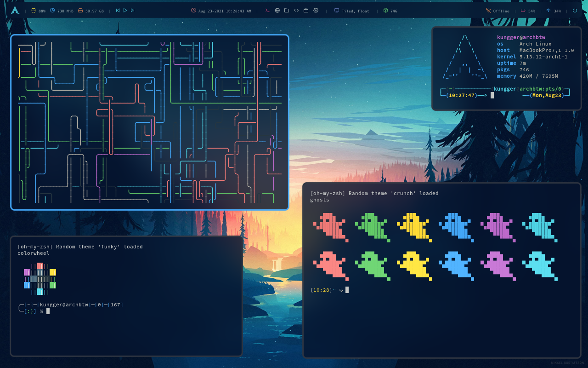Viewport: 588px width, 368px height.
Task: Open the Arch logo launcher menu
Action: [15, 10]
